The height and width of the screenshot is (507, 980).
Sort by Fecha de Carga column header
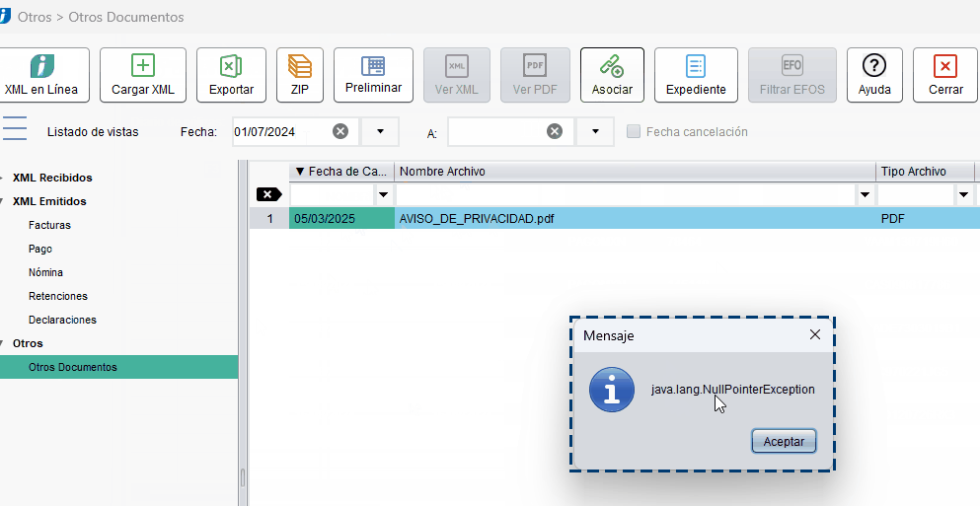(341, 172)
